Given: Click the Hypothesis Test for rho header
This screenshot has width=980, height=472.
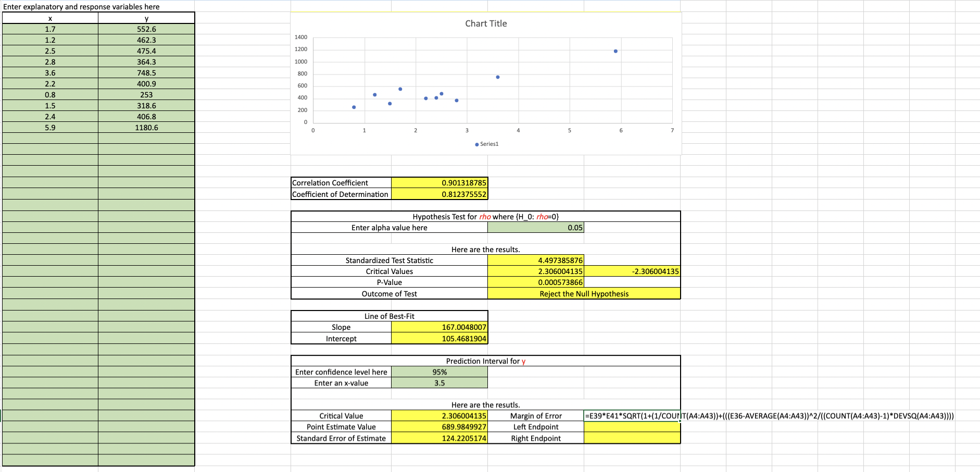Looking at the screenshot, I should [486, 217].
